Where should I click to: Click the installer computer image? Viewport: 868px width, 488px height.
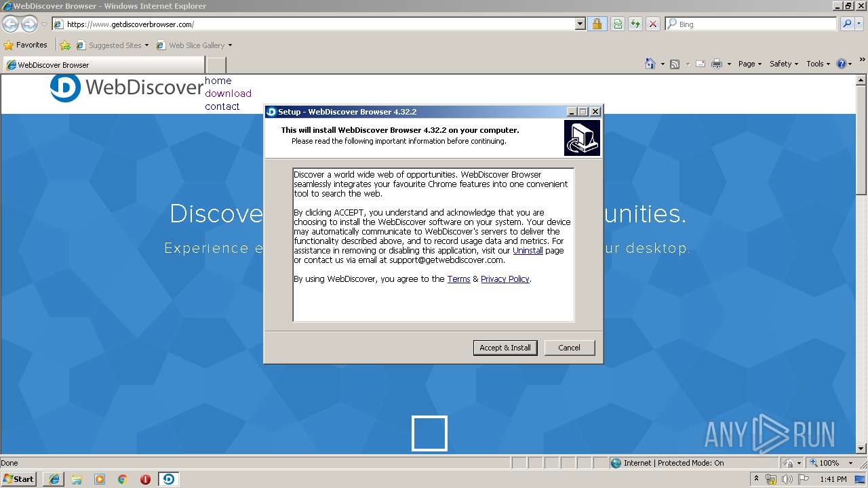coord(582,138)
